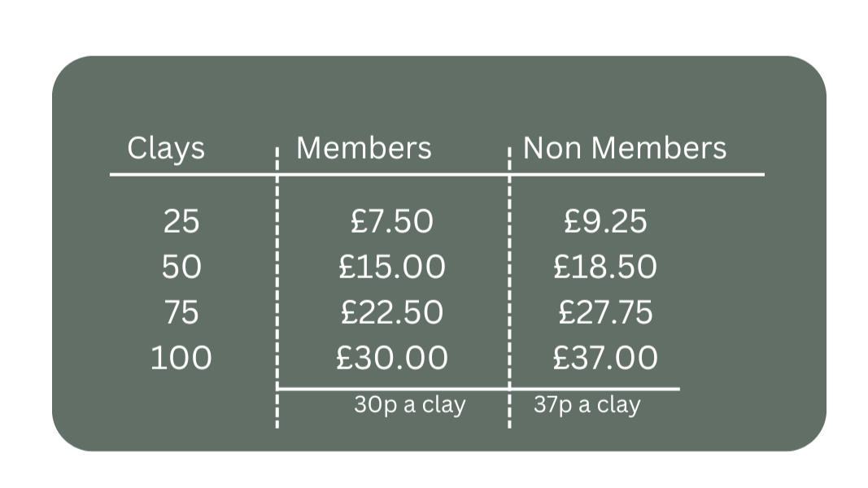Select the 75 clays row label
868x488 pixels.
click(181, 312)
